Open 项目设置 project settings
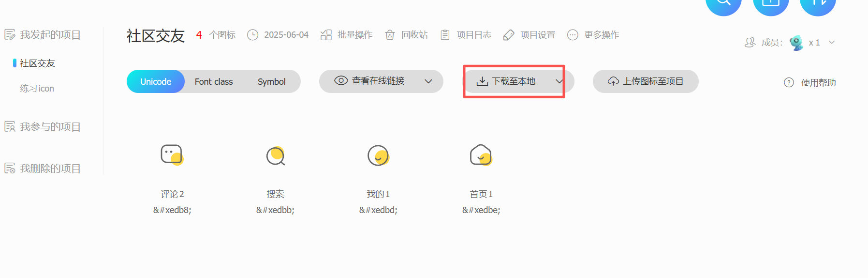 point(529,35)
